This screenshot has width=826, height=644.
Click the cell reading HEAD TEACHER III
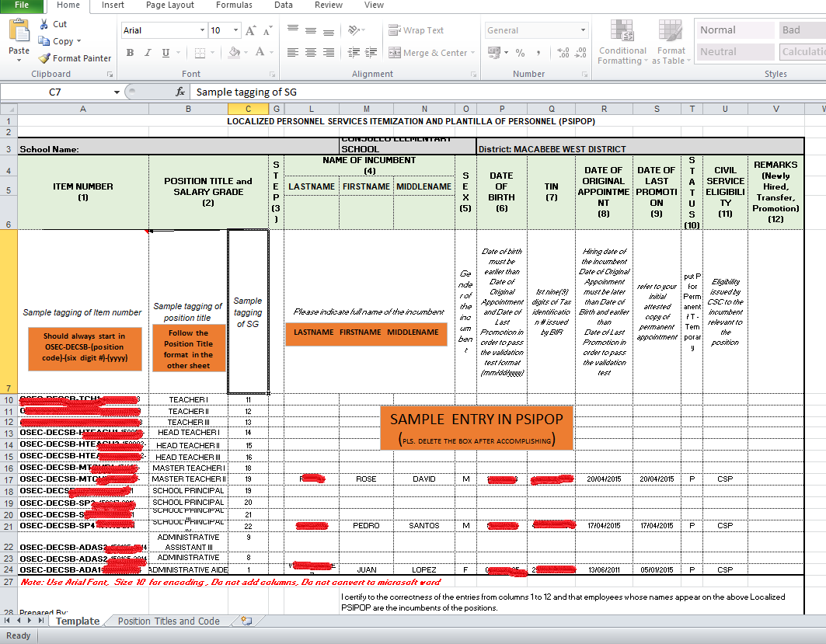click(188, 457)
